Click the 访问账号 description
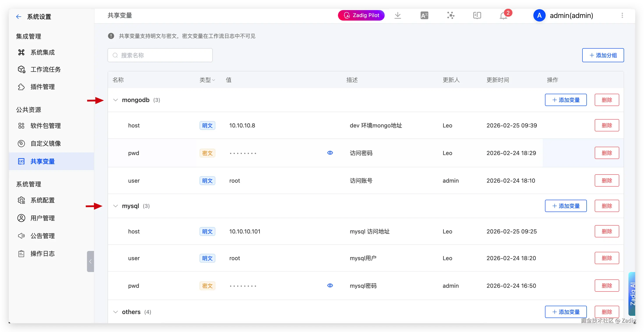The height and width of the screenshot is (332, 644). pyautogui.click(x=361, y=180)
